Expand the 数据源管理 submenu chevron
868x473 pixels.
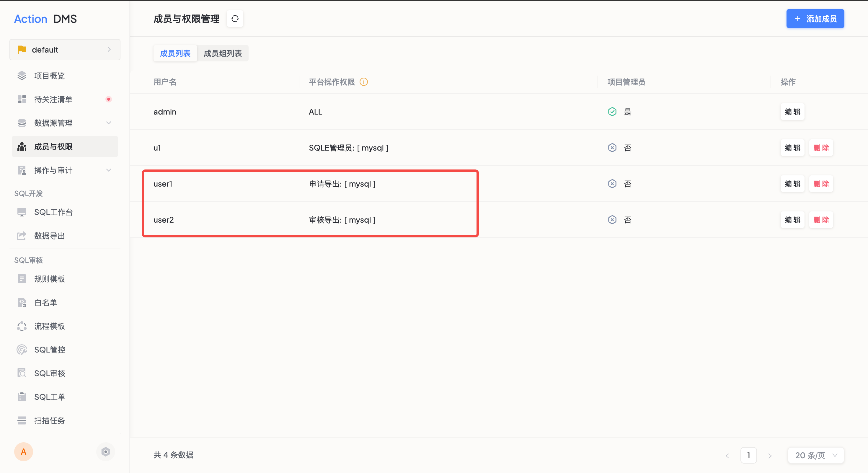pyautogui.click(x=109, y=123)
